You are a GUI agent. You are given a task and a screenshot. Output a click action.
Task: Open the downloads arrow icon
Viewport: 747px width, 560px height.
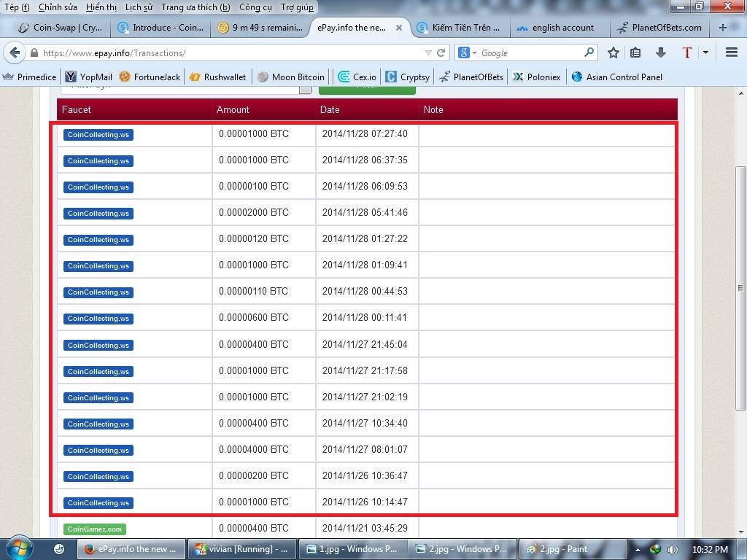click(x=661, y=52)
